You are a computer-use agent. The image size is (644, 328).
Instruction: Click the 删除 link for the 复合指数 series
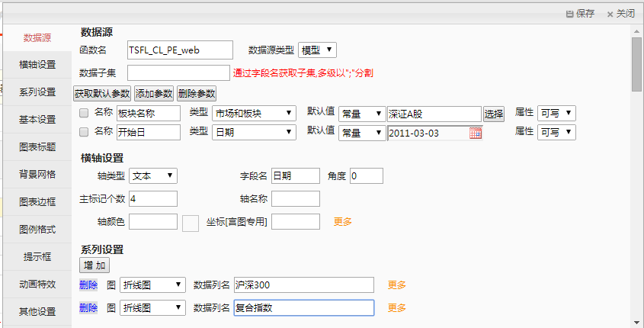(x=88, y=307)
